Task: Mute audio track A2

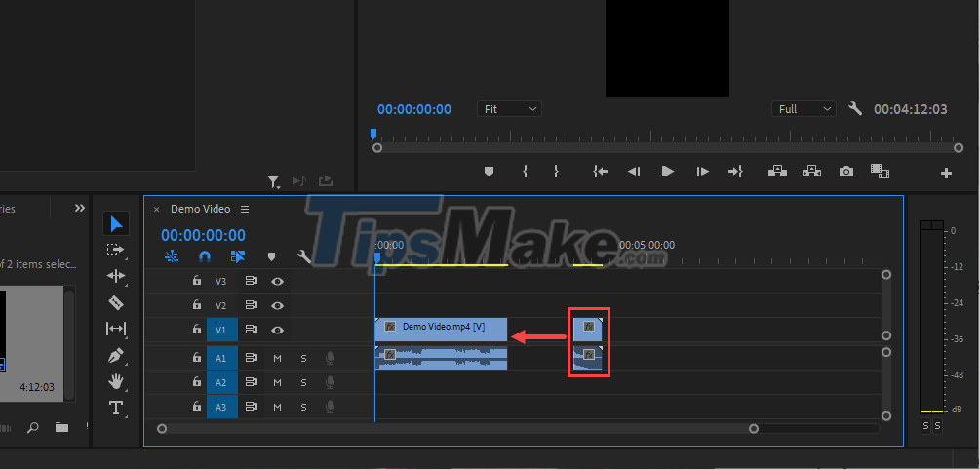Action: [278, 382]
